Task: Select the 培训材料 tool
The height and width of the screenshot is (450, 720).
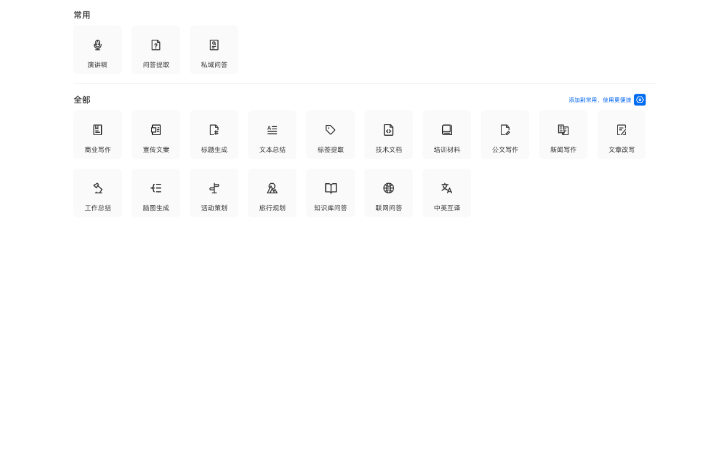Action: 447,135
